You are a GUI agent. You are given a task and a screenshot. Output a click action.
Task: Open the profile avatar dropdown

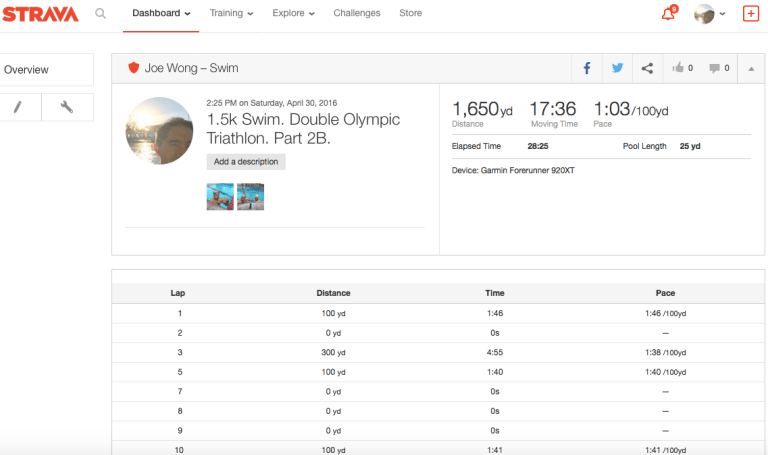[709, 14]
